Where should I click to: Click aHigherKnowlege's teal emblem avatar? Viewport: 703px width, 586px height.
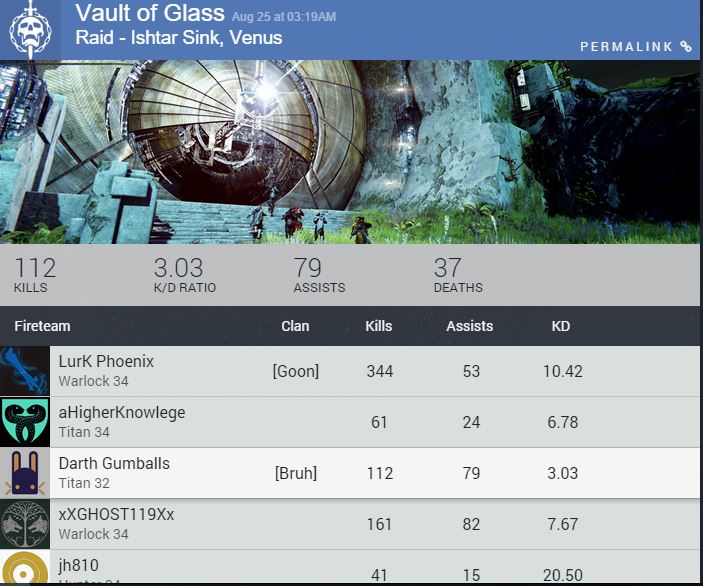pyautogui.click(x=25, y=422)
